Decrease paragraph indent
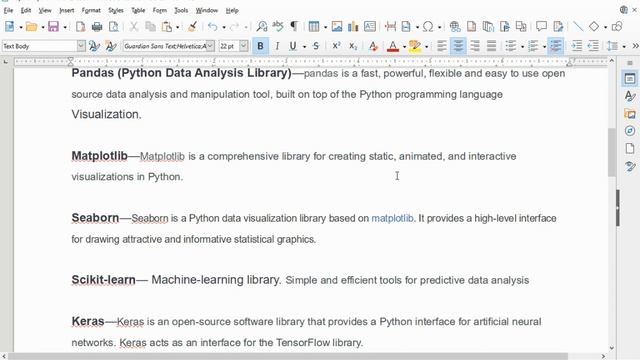Image resolution: width=640 pixels, height=360 pixels. pos(593,46)
